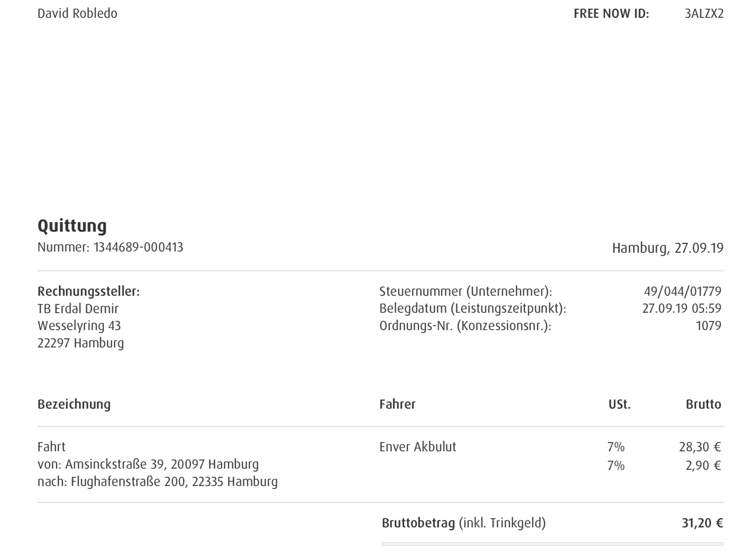This screenshot has width=741, height=560.
Task: Click destination Flughafenstraße 200
Action: (x=128, y=482)
